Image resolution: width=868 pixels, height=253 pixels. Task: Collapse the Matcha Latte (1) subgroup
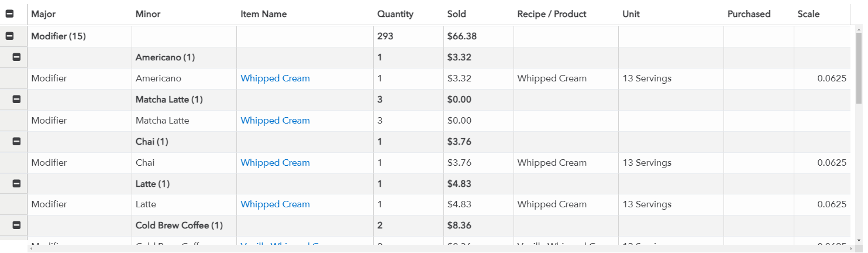point(16,100)
